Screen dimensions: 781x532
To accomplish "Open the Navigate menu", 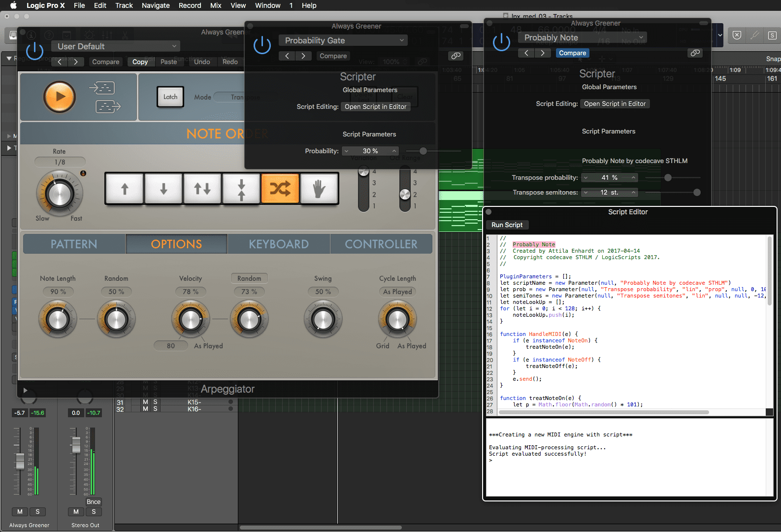I will tap(156, 5).
